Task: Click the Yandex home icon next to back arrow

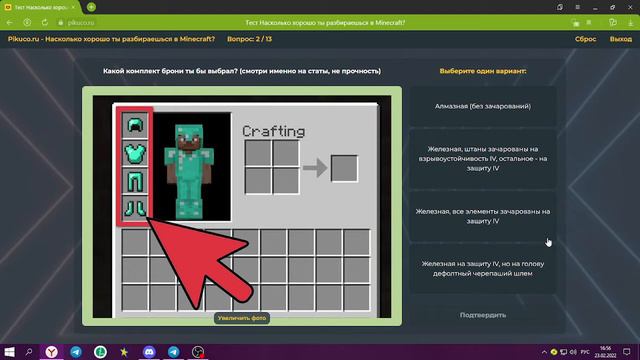Action: point(27,22)
